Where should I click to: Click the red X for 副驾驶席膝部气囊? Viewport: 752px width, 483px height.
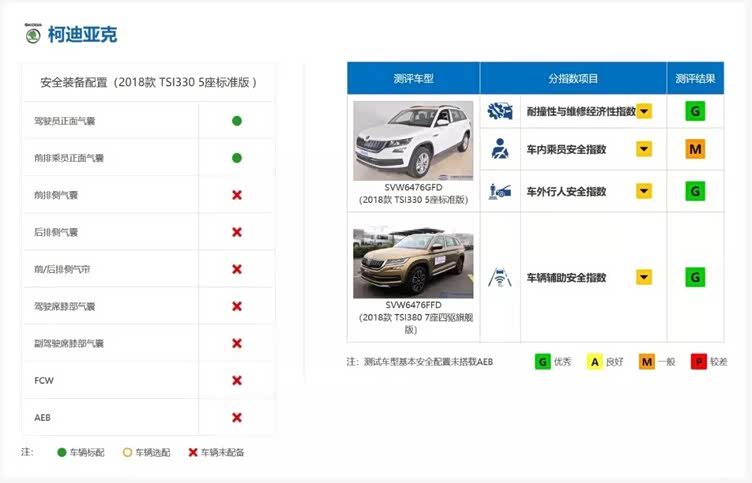tap(236, 343)
